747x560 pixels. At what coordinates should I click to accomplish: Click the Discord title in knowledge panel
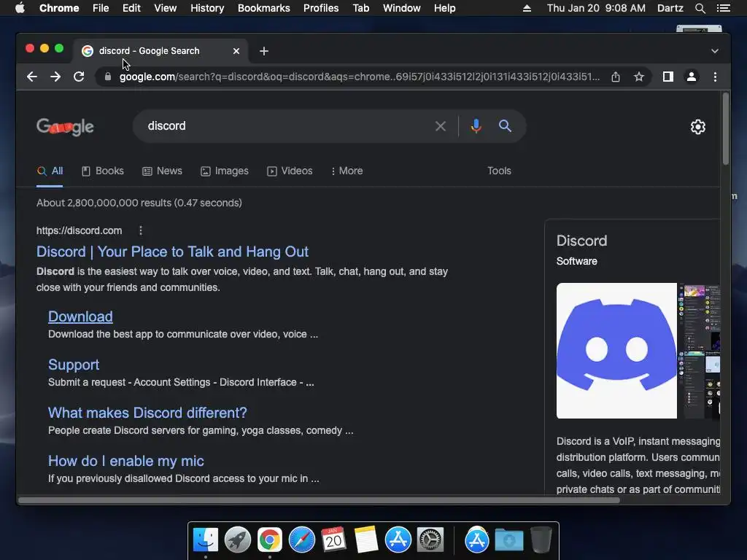click(581, 241)
